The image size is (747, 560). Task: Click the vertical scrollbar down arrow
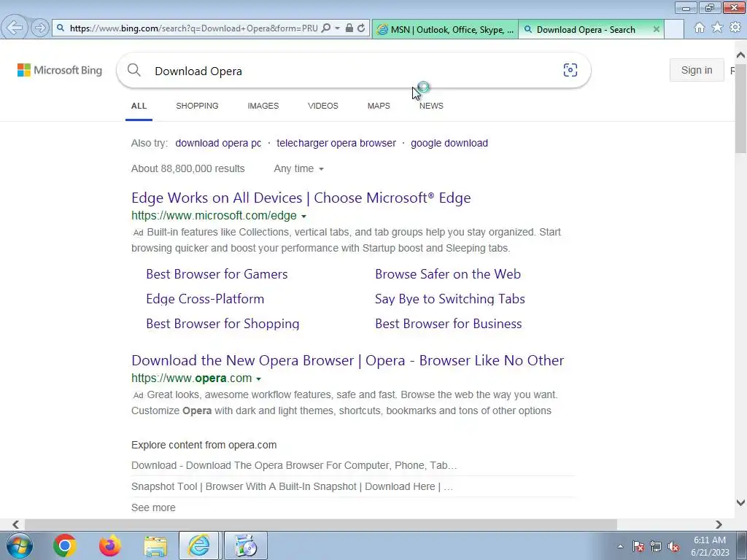point(740,502)
